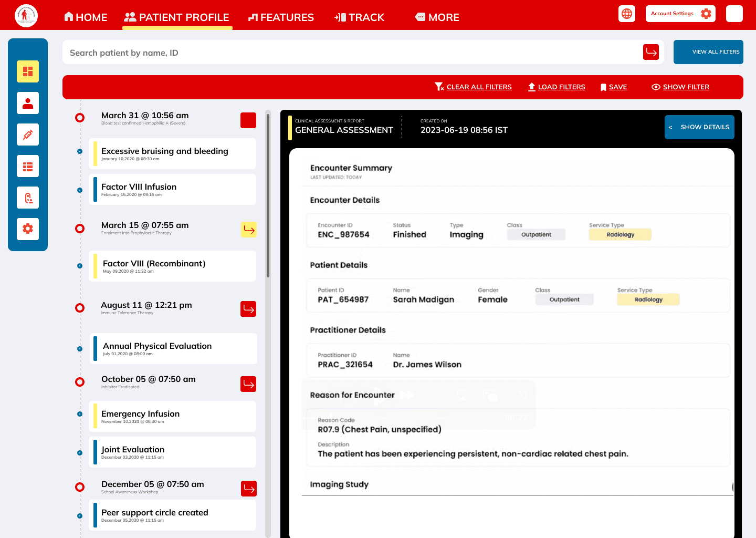Open the person profile icon in sidebar
The width and height of the screenshot is (756, 538).
28,103
